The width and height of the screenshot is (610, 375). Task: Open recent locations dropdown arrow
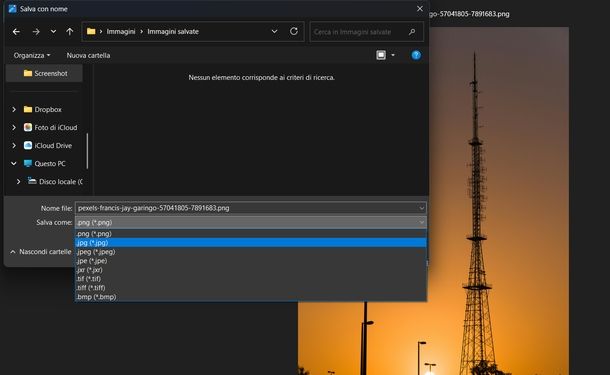[x=53, y=32]
